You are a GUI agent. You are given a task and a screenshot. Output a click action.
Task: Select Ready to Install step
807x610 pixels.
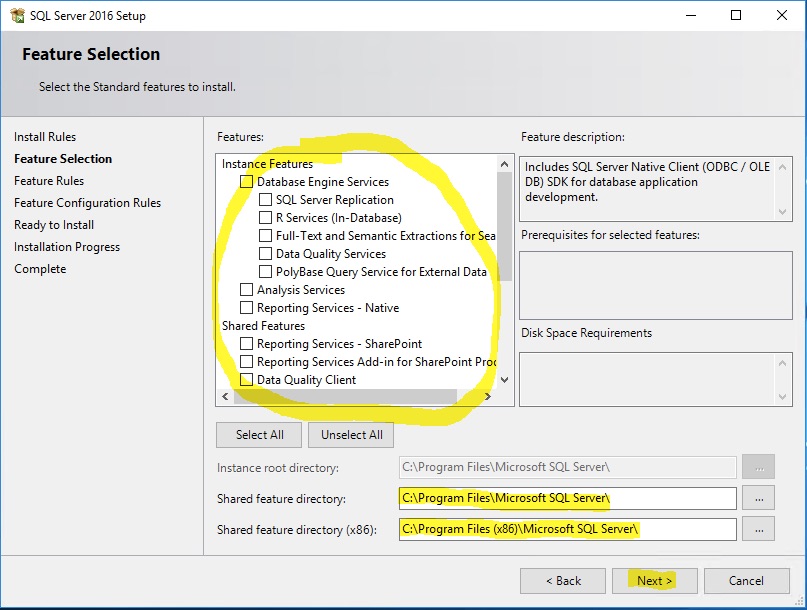click(54, 225)
